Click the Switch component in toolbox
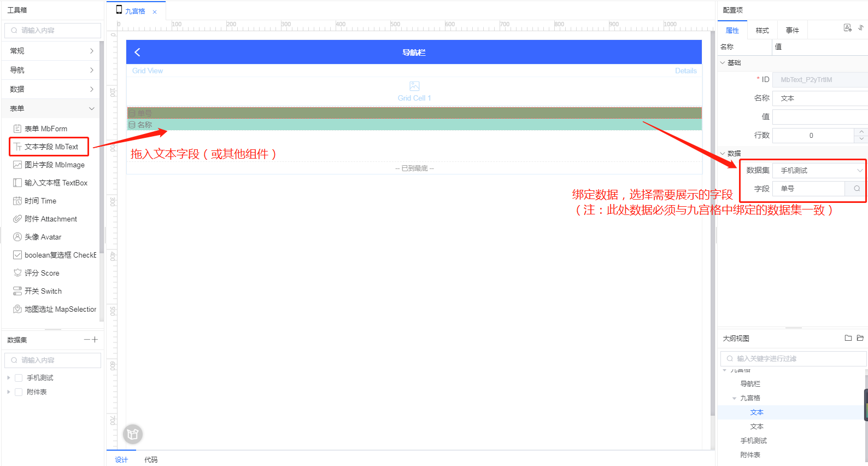 (43, 291)
